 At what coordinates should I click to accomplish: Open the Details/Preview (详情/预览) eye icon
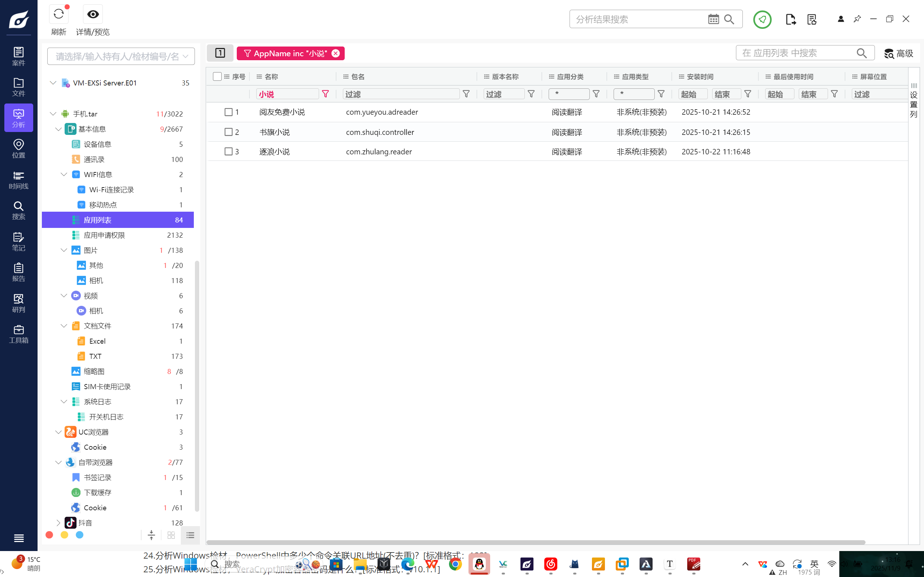(93, 14)
